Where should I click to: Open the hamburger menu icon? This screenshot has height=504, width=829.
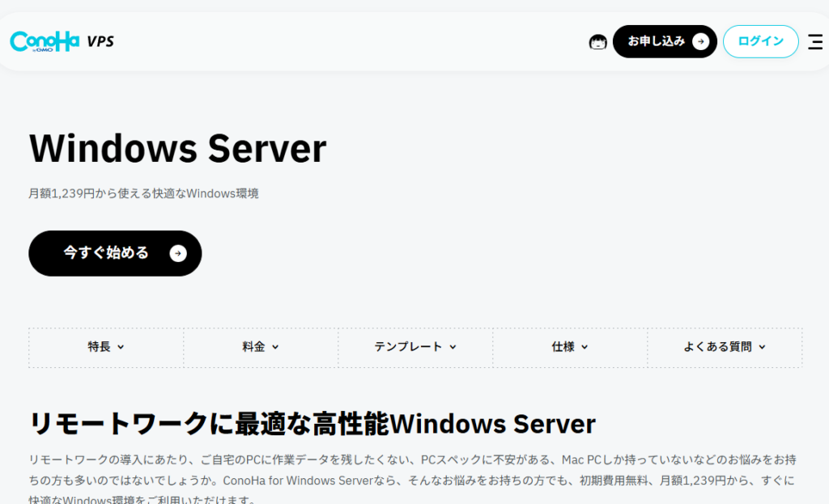coord(815,42)
